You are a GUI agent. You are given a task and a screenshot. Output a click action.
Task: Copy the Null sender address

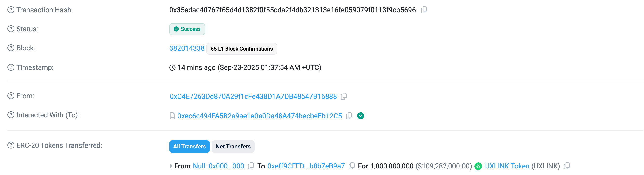(251, 166)
